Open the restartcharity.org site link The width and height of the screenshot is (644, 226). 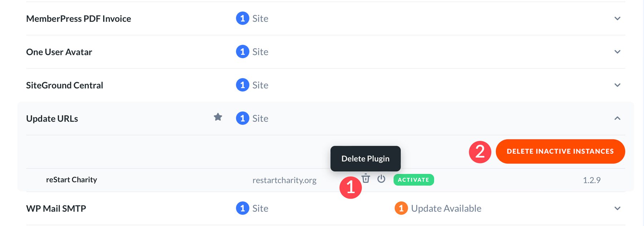[x=284, y=180]
